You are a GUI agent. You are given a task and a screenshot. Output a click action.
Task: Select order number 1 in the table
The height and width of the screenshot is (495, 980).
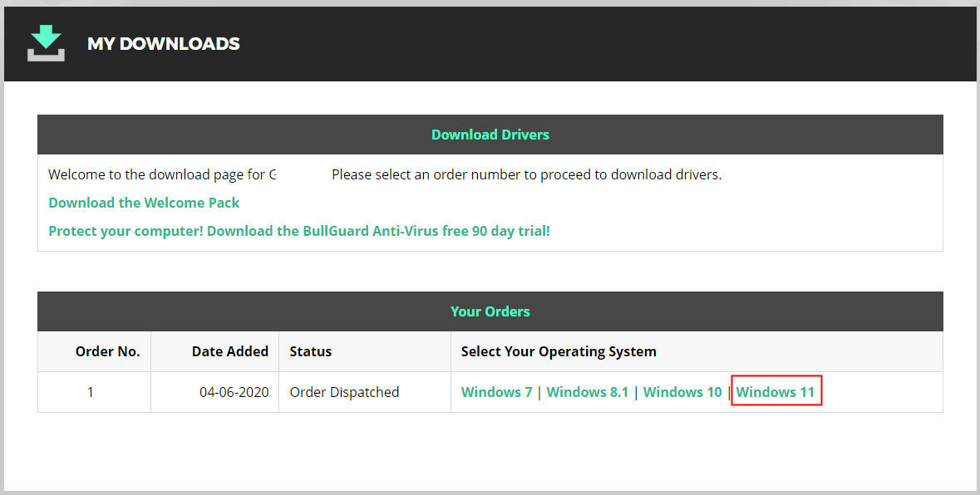click(x=91, y=392)
